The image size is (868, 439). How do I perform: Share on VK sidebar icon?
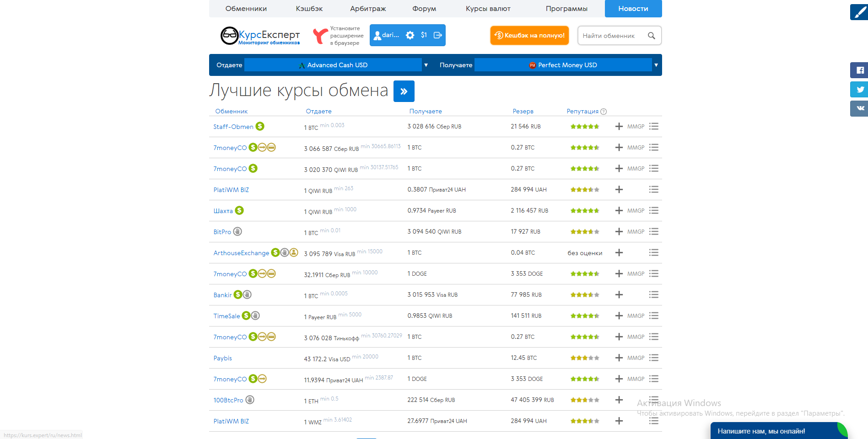click(859, 108)
